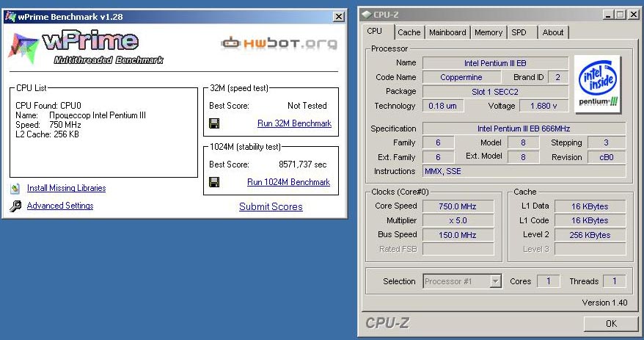The height and width of the screenshot is (340, 644).
Task: Click the Cores value field
Action: point(549,281)
